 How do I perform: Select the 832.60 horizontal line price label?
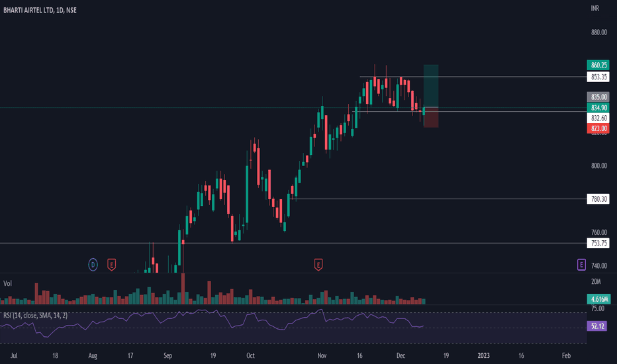(x=598, y=118)
